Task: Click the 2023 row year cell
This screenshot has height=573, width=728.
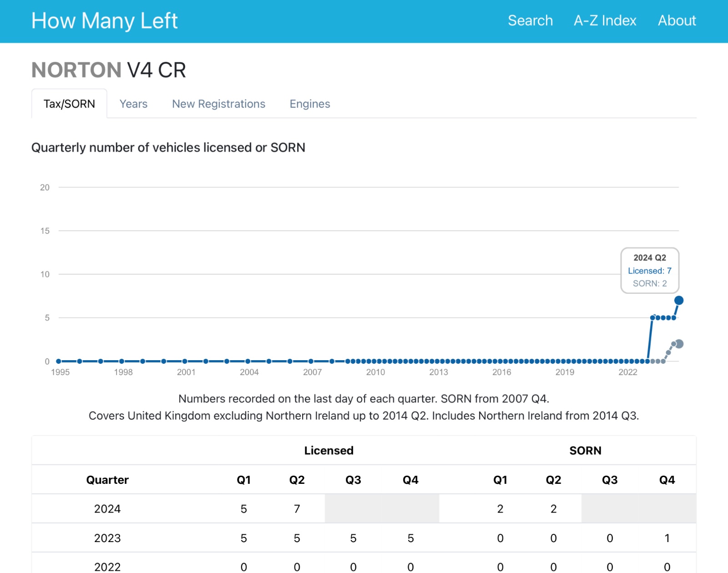Action: point(107,538)
